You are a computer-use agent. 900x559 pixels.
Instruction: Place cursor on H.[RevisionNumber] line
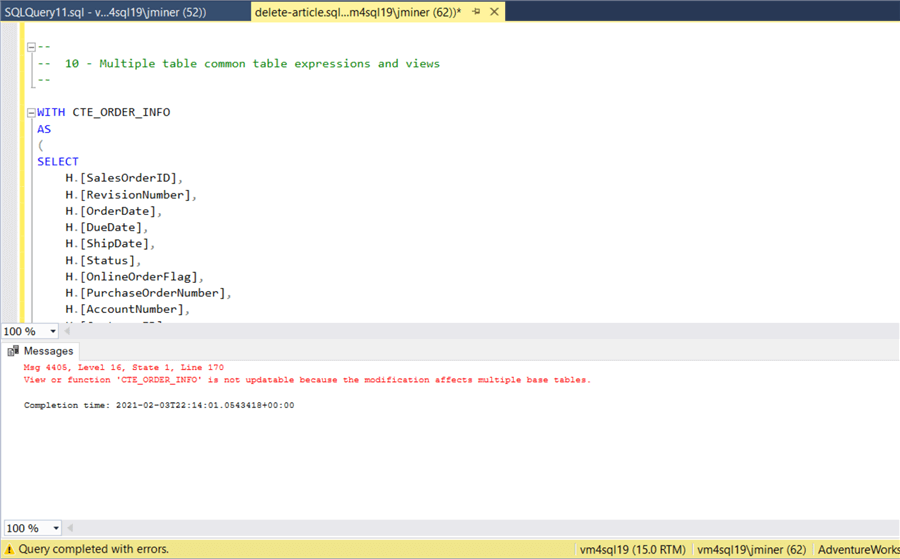(x=131, y=195)
